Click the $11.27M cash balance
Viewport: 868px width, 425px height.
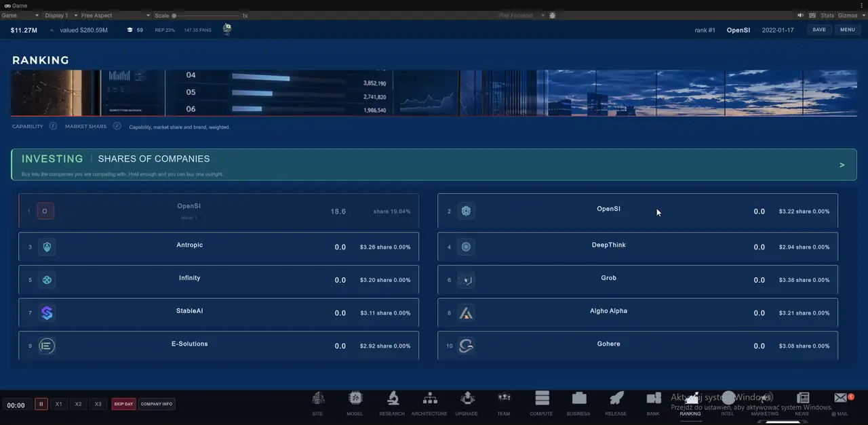click(24, 30)
